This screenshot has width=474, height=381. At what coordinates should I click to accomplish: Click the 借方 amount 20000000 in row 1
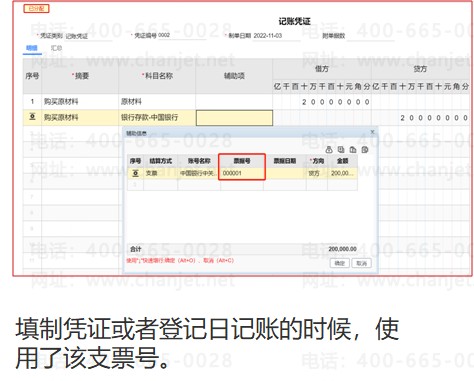point(322,102)
